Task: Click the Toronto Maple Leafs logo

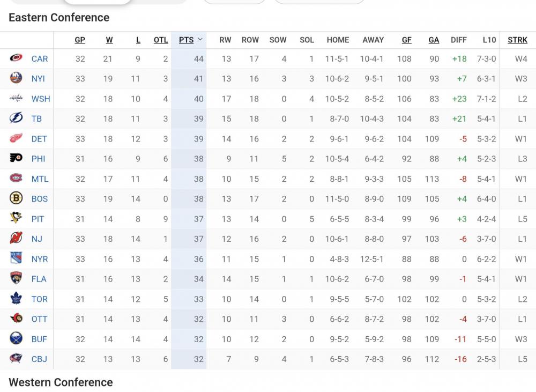Action: click(16, 299)
